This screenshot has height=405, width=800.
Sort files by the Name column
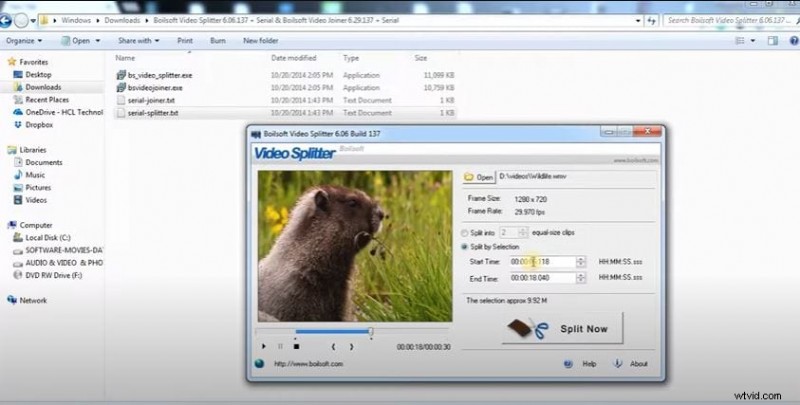tap(125, 58)
